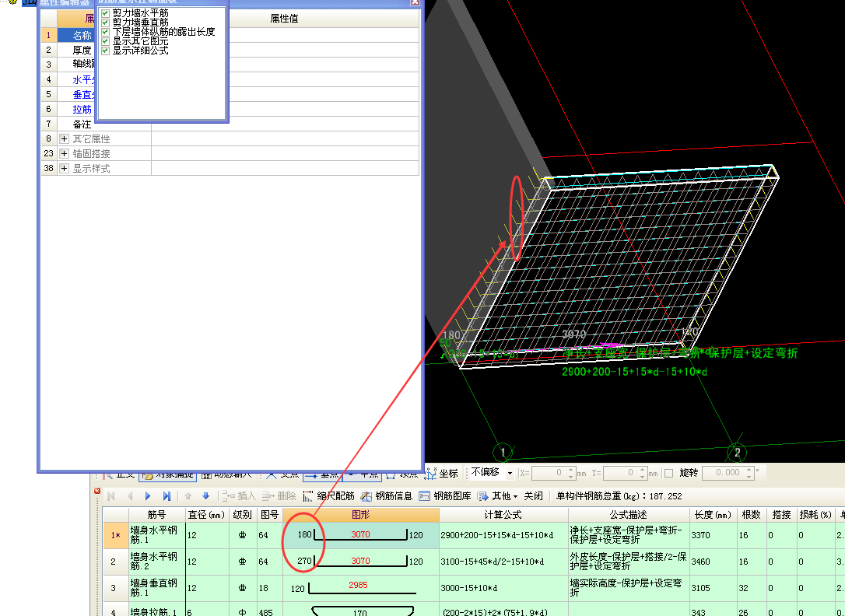Image resolution: width=845 pixels, height=616 pixels.
Task: Expand the 锚固搭接 property group
Action: 64,153
